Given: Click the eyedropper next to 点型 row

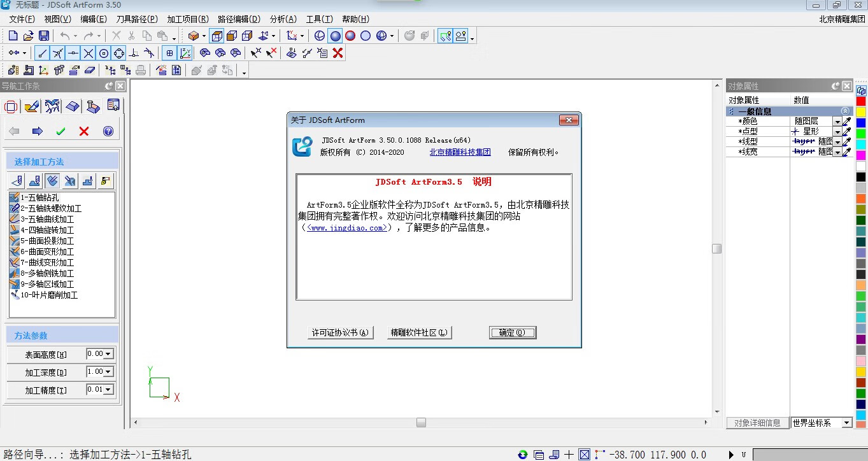Looking at the screenshot, I should [x=847, y=131].
